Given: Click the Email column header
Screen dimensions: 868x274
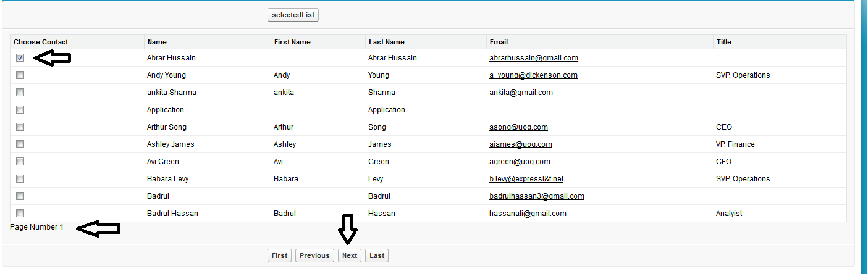Looking at the screenshot, I should pyautogui.click(x=499, y=42).
